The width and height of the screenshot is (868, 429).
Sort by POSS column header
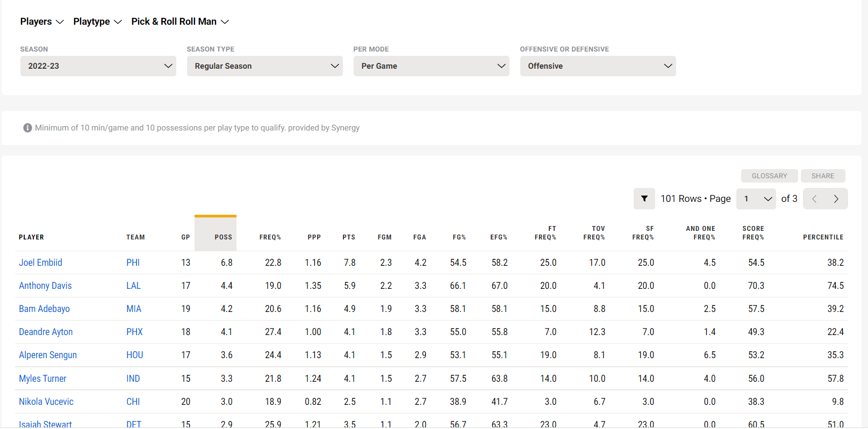pos(216,234)
